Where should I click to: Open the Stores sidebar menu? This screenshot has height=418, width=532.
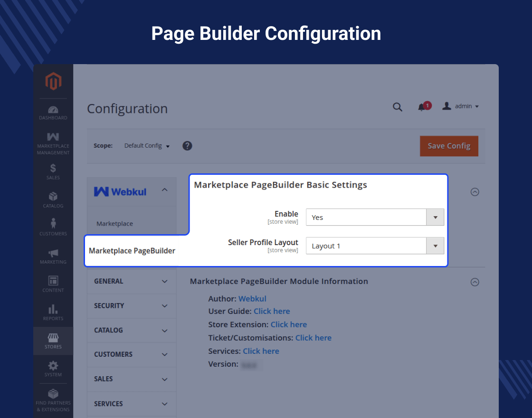pos(53,341)
